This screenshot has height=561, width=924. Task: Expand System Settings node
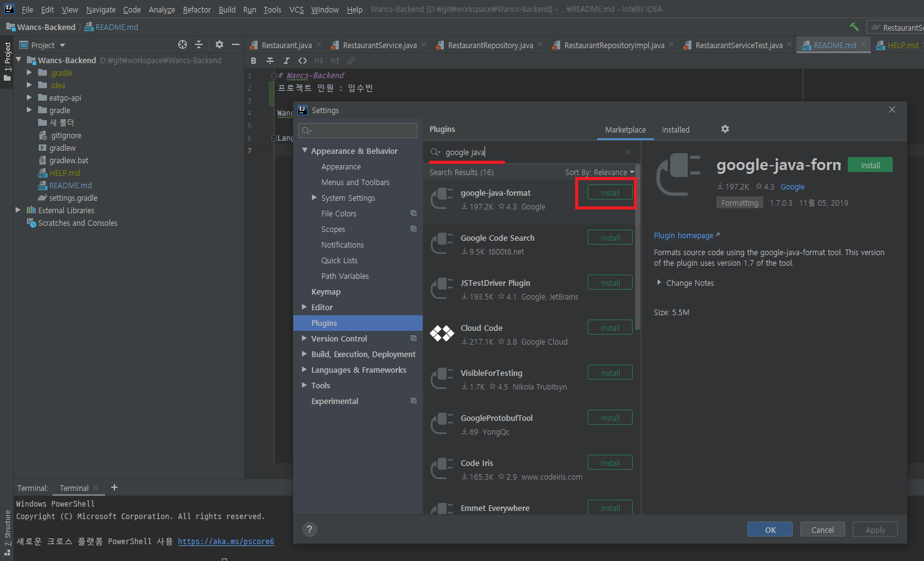point(314,198)
